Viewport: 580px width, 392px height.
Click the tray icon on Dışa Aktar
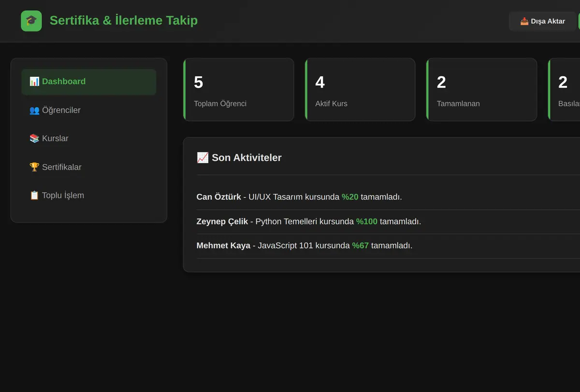pyautogui.click(x=524, y=21)
